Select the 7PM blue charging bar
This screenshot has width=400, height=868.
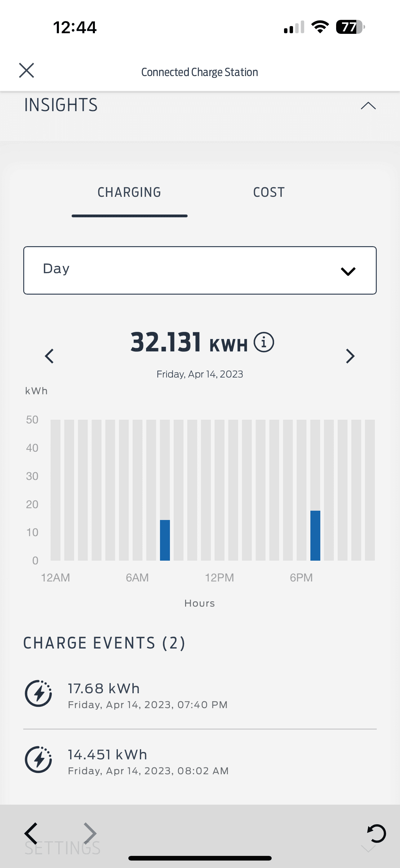click(x=315, y=536)
